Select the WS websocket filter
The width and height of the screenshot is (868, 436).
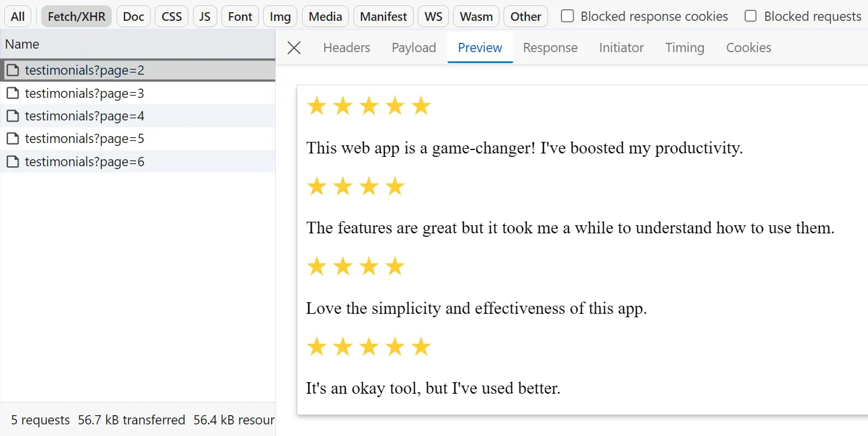pos(433,16)
